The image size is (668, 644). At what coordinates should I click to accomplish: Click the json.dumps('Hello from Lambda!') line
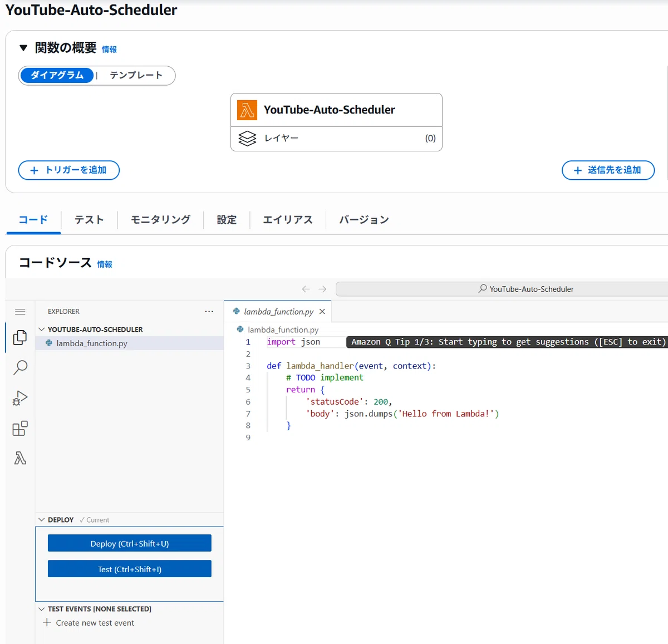point(402,414)
